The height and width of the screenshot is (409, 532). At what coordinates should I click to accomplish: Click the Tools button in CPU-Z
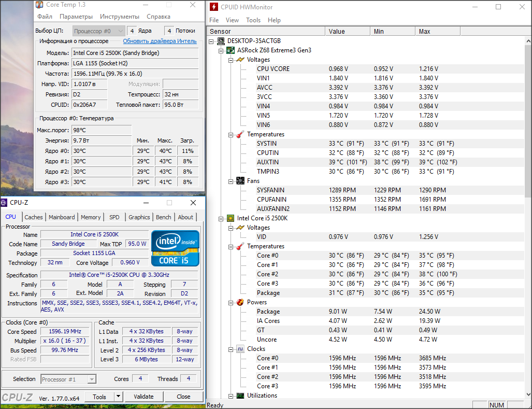pyautogui.click(x=99, y=397)
